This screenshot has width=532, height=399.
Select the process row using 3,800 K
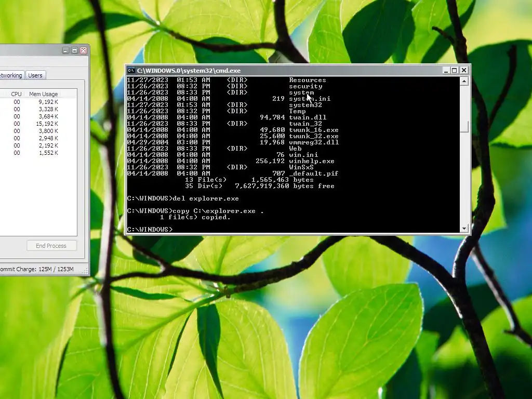[x=38, y=131]
